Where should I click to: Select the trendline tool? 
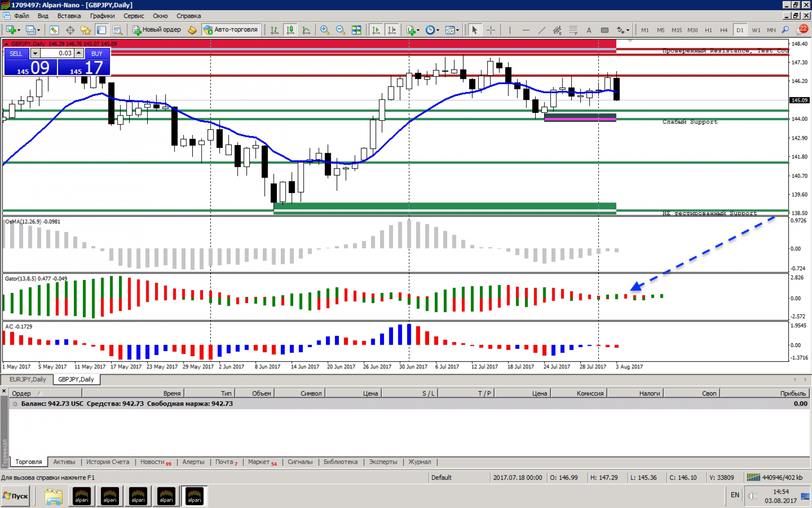[x=542, y=30]
